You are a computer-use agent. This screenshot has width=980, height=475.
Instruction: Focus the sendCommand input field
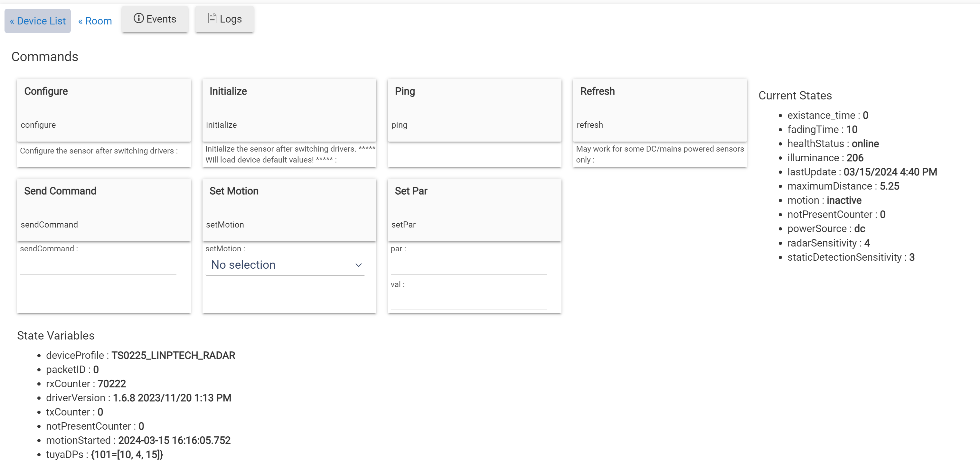[98, 265]
